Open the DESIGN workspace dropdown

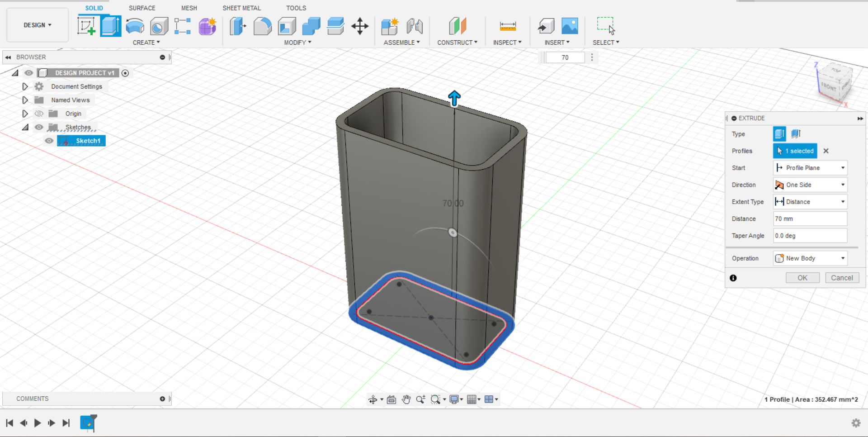pos(38,25)
